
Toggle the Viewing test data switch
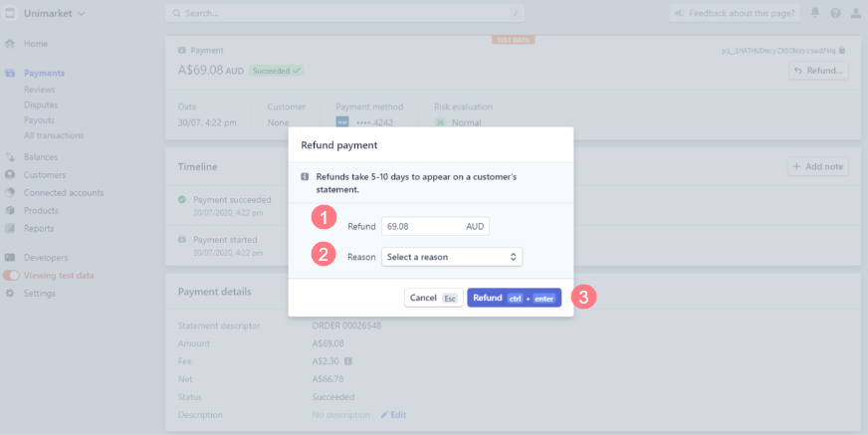coord(11,275)
